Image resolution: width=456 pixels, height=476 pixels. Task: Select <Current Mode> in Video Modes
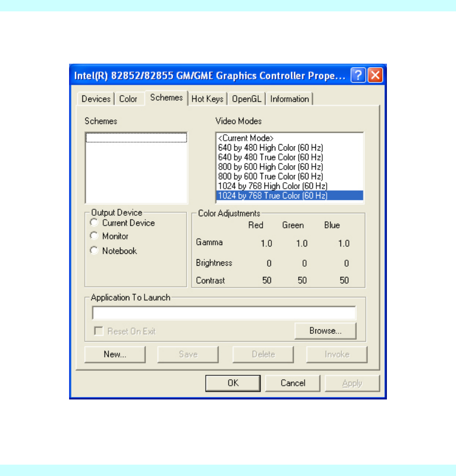click(x=290, y=138)
